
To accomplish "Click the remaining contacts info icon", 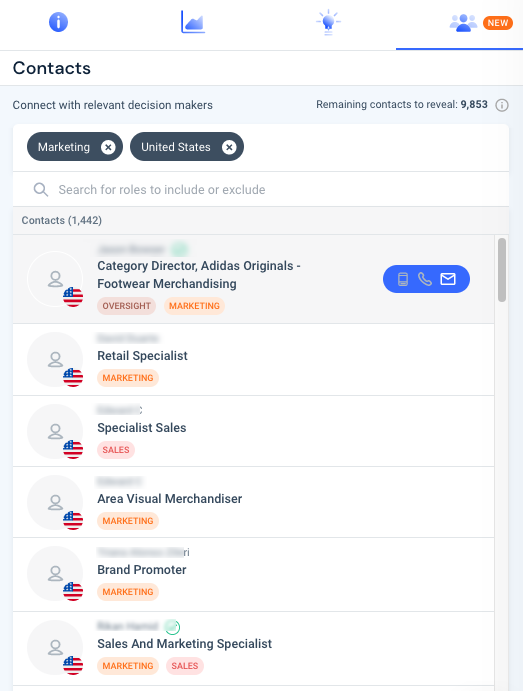I will [502, 105].
